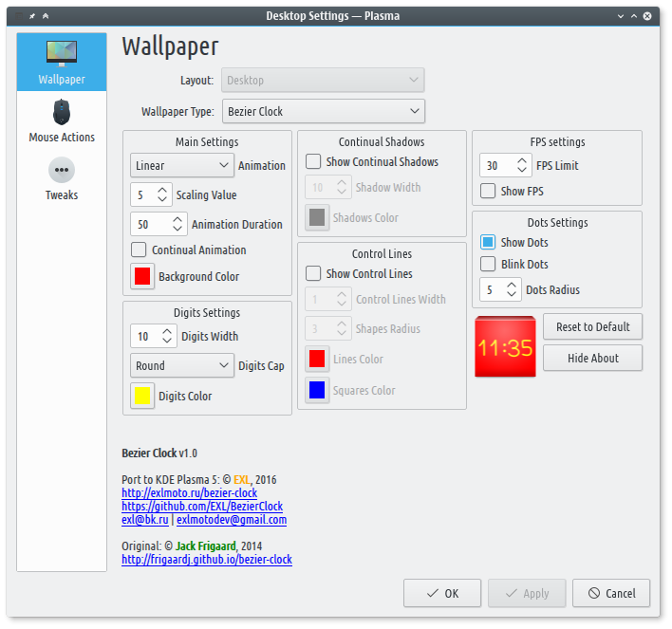Screen dimensions: 672x629
Task: Click the exlmotodev@gmail.com email link
Action: click(x=232, y=519)
